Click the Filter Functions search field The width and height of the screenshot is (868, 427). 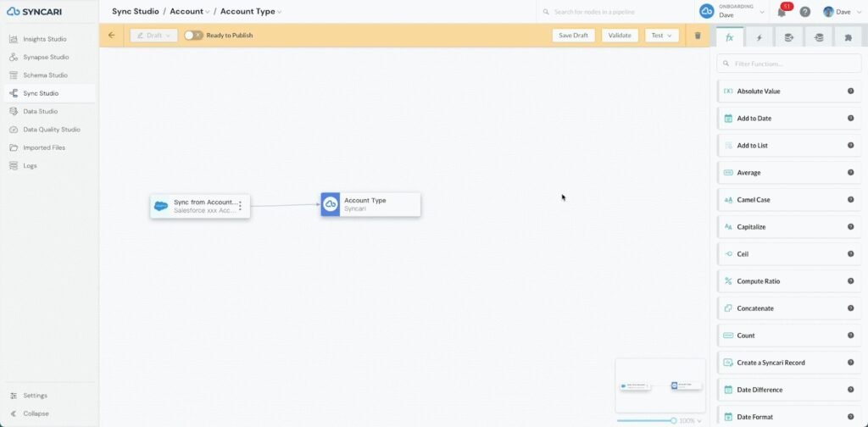[788, 64]
